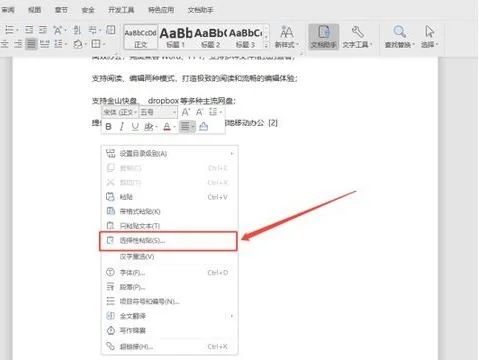Click format painter brush in mini toolbar
Viewport: 479px width, 360px height.
[203, 126]
